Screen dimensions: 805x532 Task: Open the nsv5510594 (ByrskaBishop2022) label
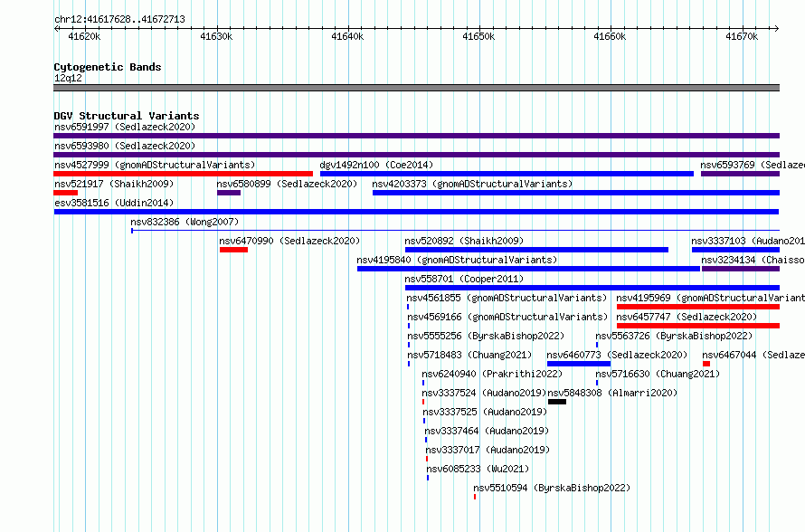pyautogui.click(x=552, y=488)
